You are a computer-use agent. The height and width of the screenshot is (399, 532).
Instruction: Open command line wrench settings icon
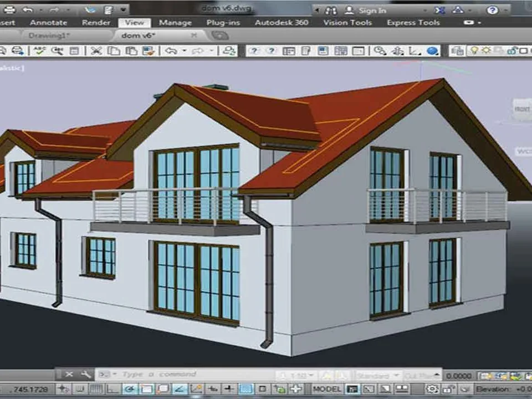pos(85,375)
